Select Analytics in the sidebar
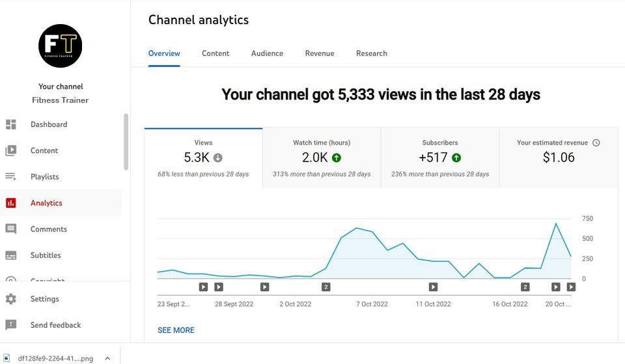Image resolution: width=625 pixels, height=364 pixels. [46, 203]
